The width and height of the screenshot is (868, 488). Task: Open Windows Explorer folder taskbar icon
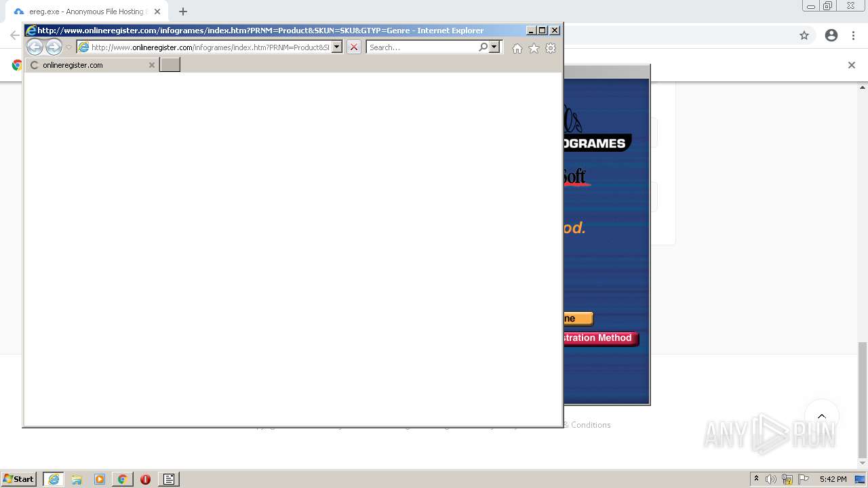pyautogui.click(x=77, y=479)
